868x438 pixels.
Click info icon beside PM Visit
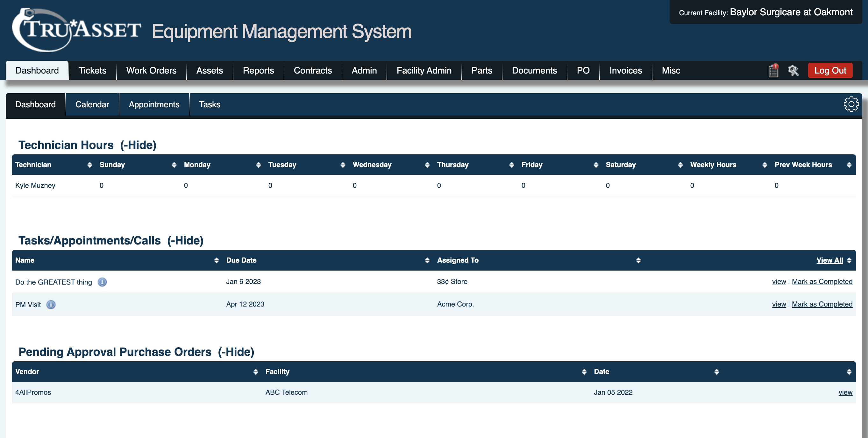tap(51, 305)
